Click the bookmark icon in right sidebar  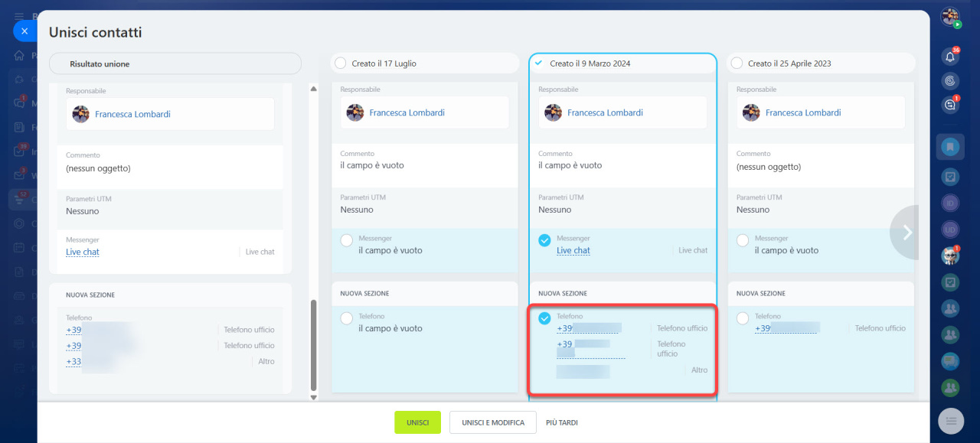click(x=950, y=146)
